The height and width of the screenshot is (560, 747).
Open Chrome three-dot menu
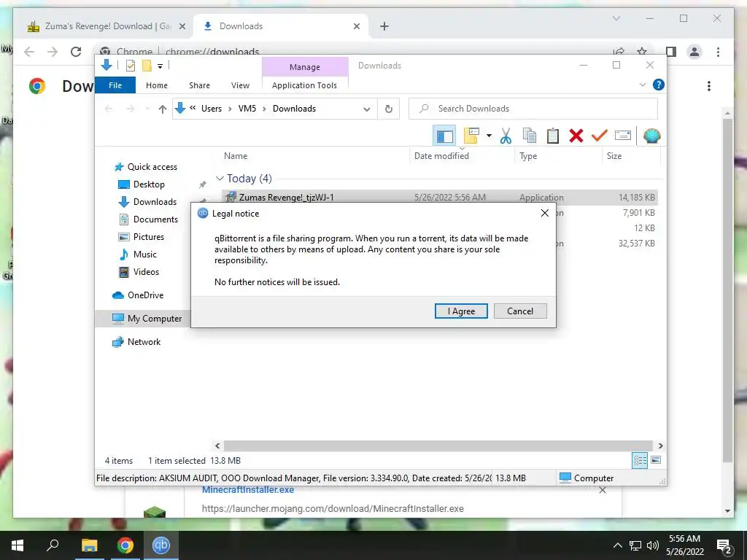(718, 52)
